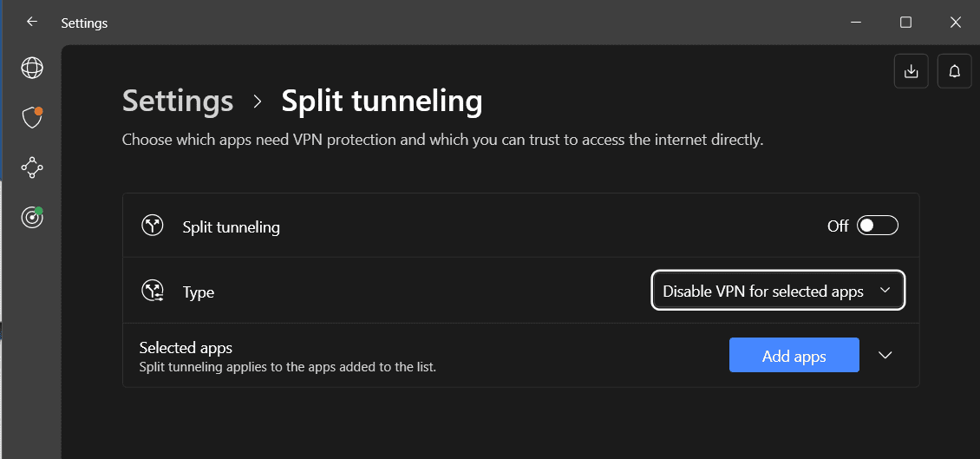The height and width of the screenshot is (459, 980).
Task: Click the Type row icon
Action: pyautogui.click(x=153, y=292)
